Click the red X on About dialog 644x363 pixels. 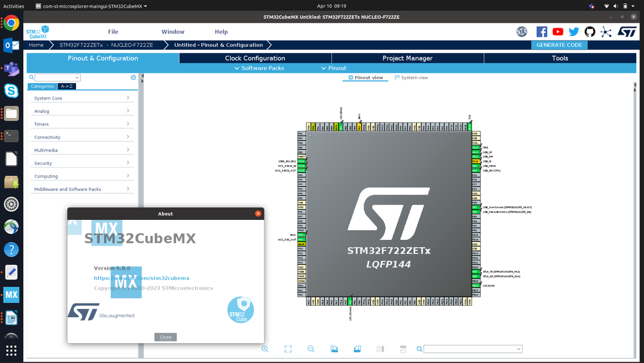click(x=258, y=213)
